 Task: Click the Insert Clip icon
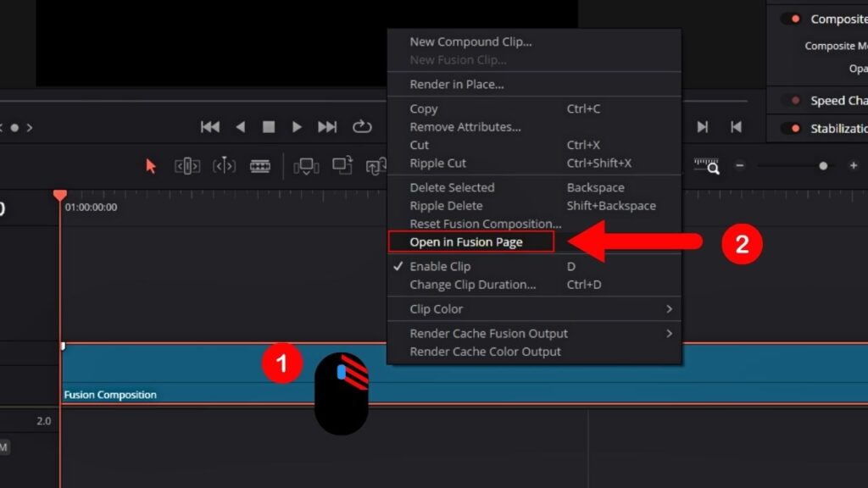[x=305, y=166]
